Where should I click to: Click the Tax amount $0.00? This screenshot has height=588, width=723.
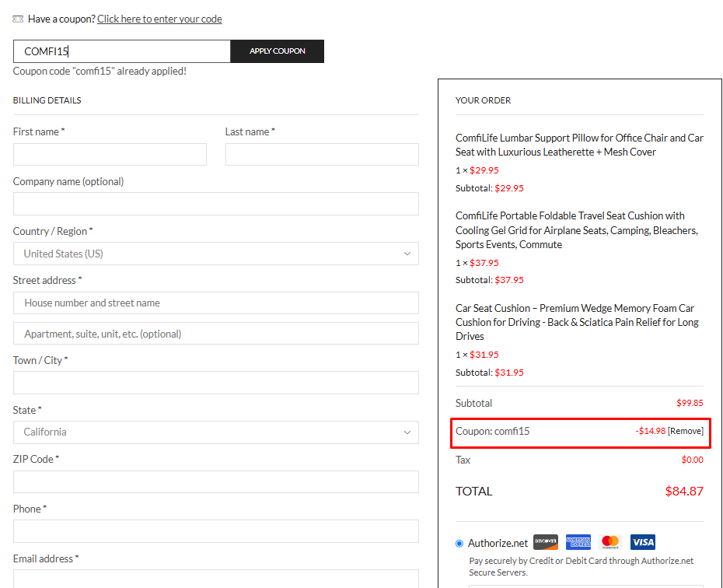tap(693, 460)
